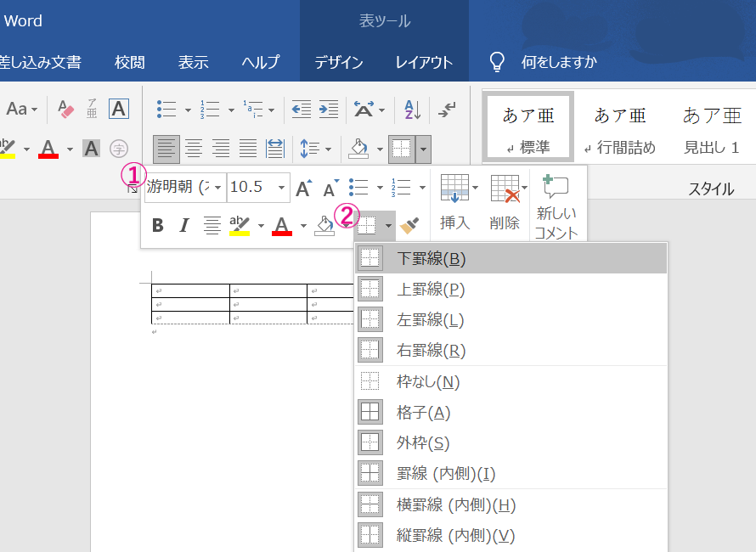Click mini toolbar paragraph alignment icon
The image size is (756, 552).
coord(212,225)
